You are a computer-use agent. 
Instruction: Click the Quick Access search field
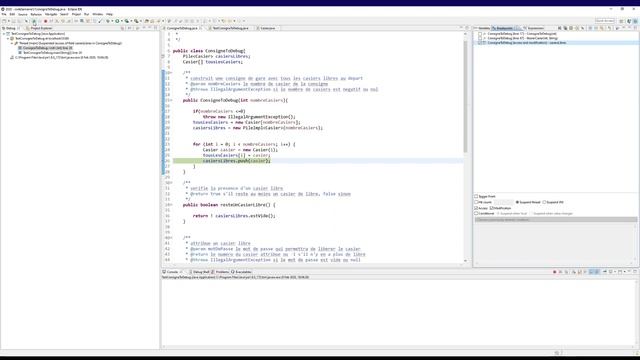click(605, 21)
